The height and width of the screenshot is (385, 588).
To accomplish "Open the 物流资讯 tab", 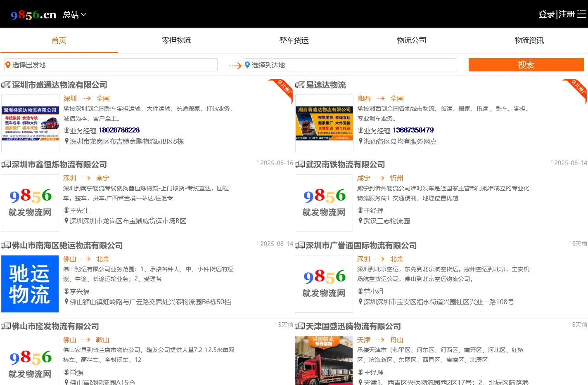I will [x=529, y=40].
